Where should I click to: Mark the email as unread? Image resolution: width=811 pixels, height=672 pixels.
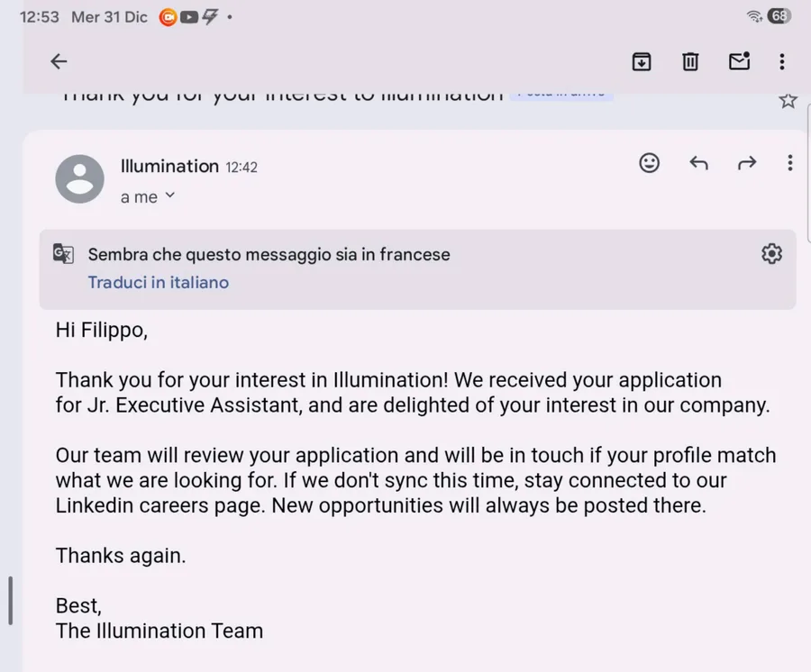coord(739,61)
